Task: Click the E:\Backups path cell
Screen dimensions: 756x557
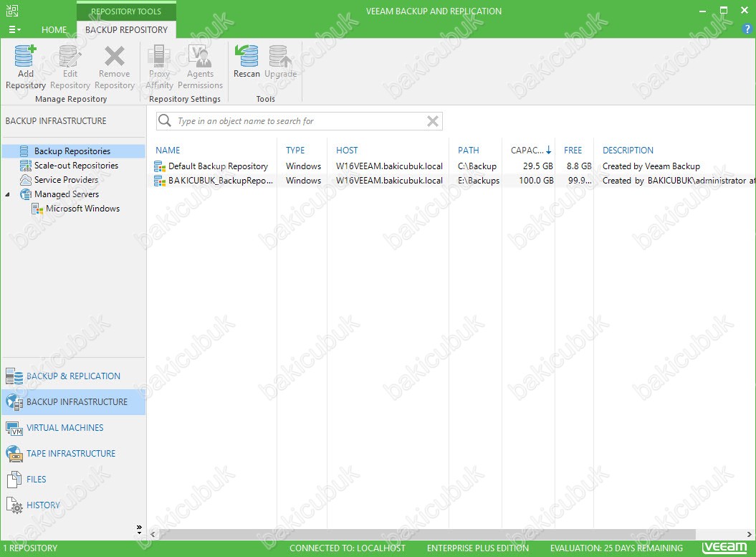Action: tap(479, 181)
